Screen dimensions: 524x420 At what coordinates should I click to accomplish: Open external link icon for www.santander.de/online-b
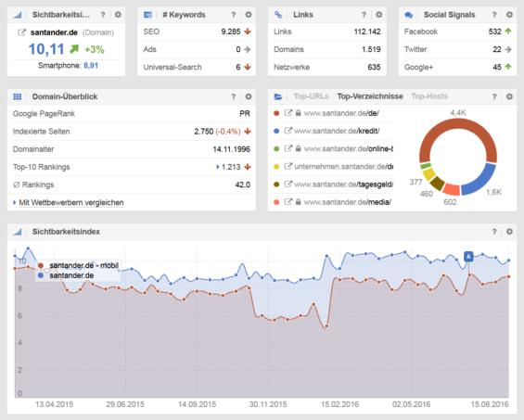288,148
